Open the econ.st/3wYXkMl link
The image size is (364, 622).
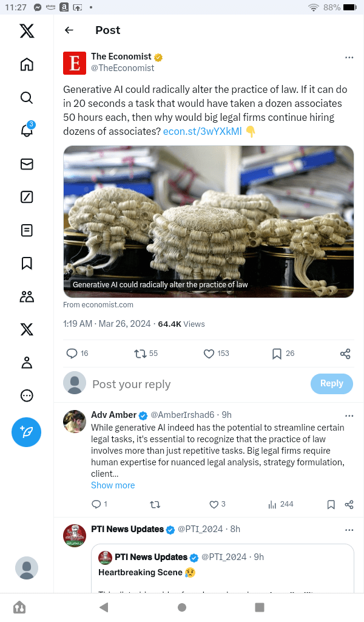(203, 131)
